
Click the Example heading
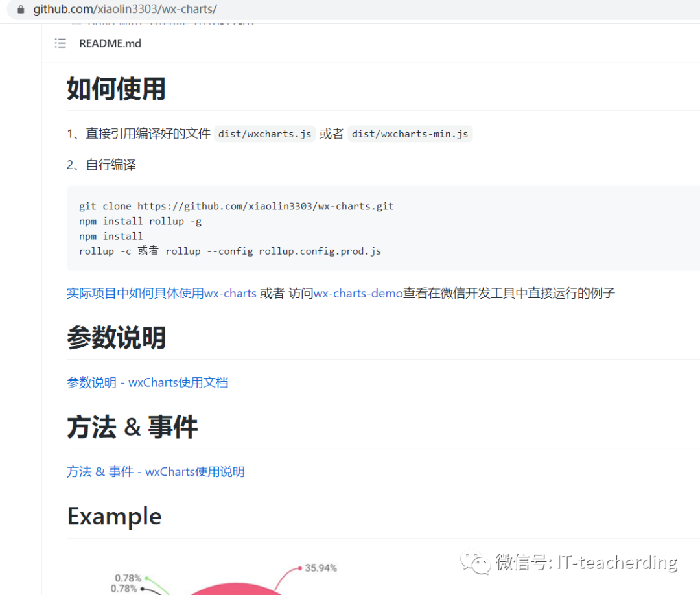coord(114,516)
